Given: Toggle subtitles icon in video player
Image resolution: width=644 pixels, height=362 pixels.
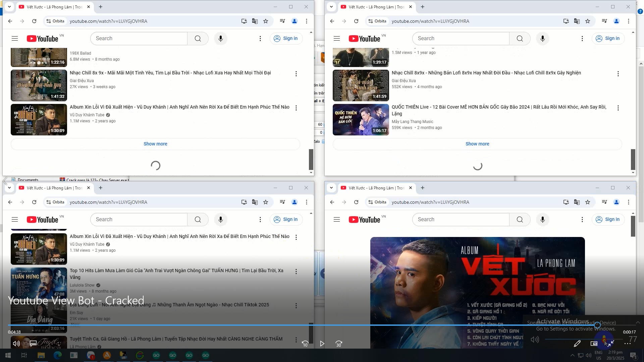Looking at the screenshot, I should [x=33, y=344].
